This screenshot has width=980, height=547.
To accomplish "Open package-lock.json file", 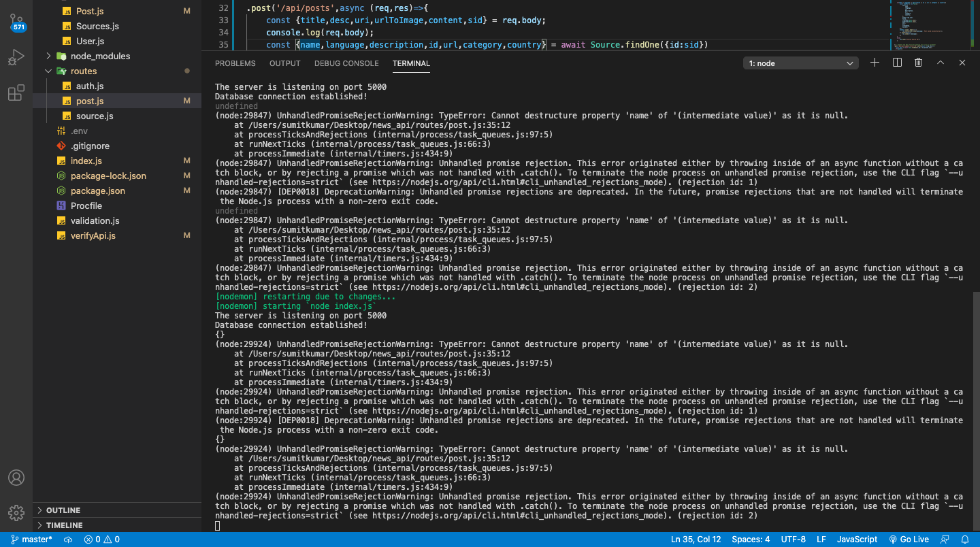I will [117, 176].
